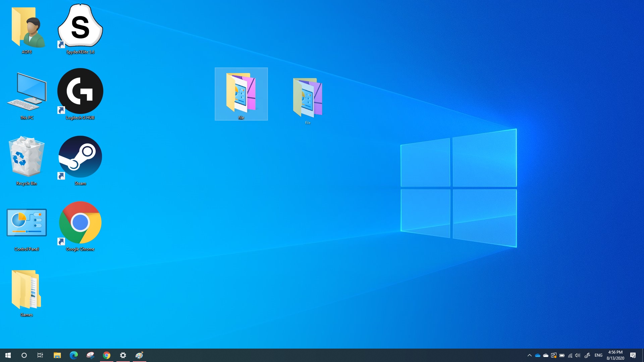
Task: Click the Paint icon on the taskbar
Action: pyautogui.click(x=139, y=355)
